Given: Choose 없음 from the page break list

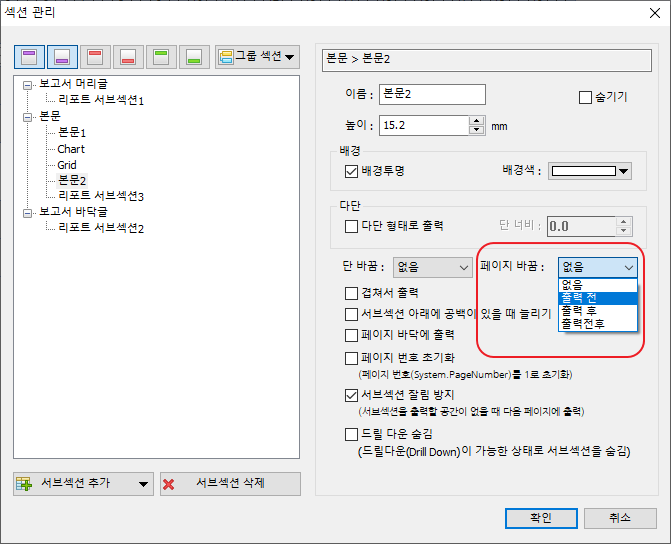Looking at the screenshot, I should (598, 285).
